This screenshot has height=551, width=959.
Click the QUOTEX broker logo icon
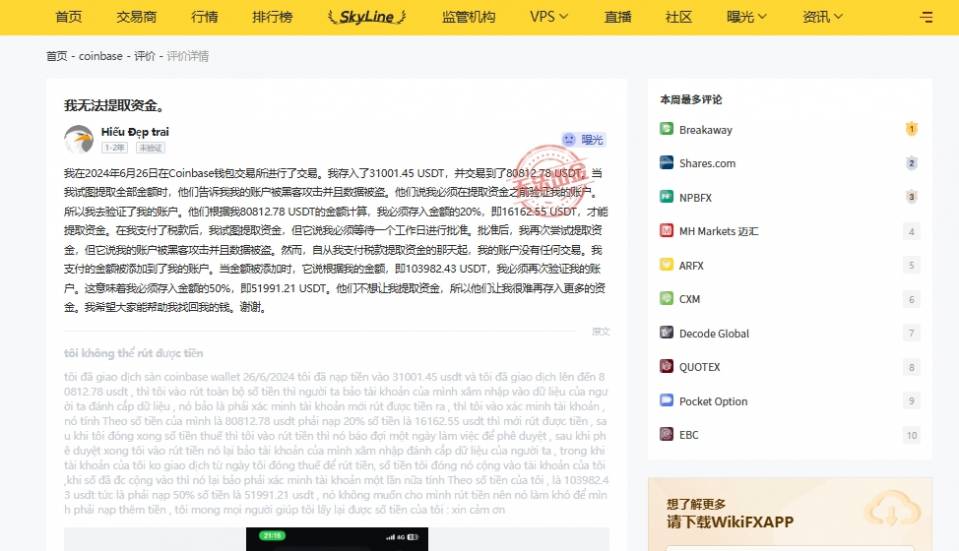[x=667, y=366]
